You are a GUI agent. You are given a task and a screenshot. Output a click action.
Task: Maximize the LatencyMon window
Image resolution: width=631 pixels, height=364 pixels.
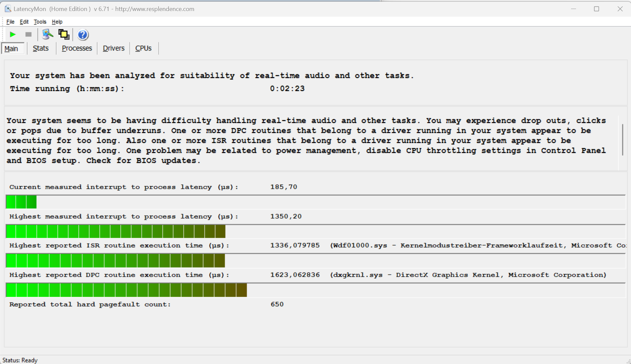click(x=596, y=9)
